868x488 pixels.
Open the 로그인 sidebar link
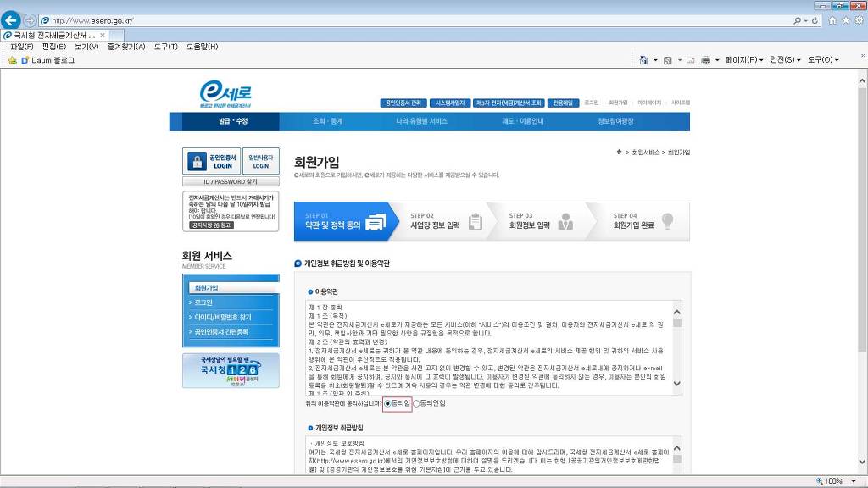203,302
